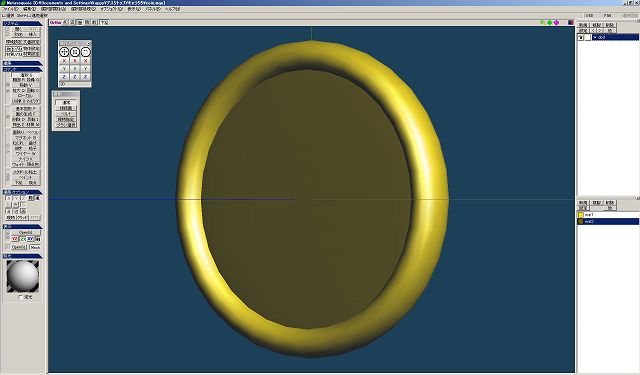Viewport: 640px width, 375px height.
Task: Click the magenta diamond rotate-view icon
Action: point(556,22)
